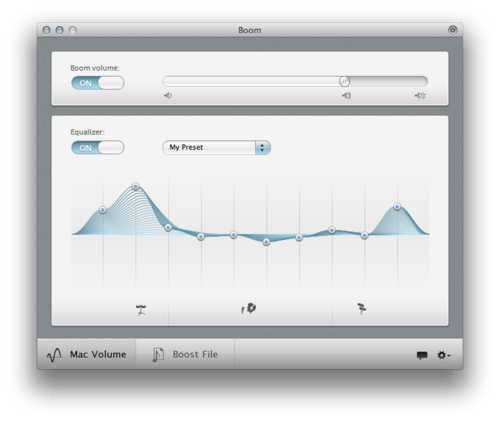Click the medium volume speaker icon
The height and width of the screenshot is (421, 500).
tap(346, 96)
